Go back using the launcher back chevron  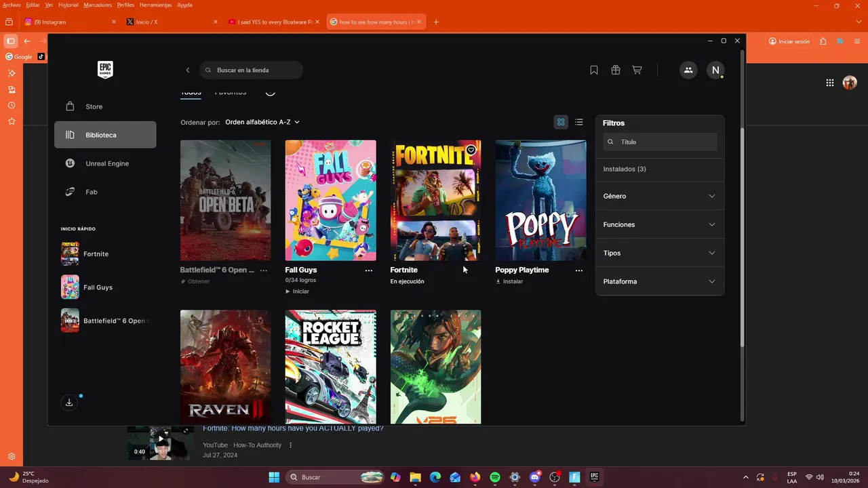point(188,70)
